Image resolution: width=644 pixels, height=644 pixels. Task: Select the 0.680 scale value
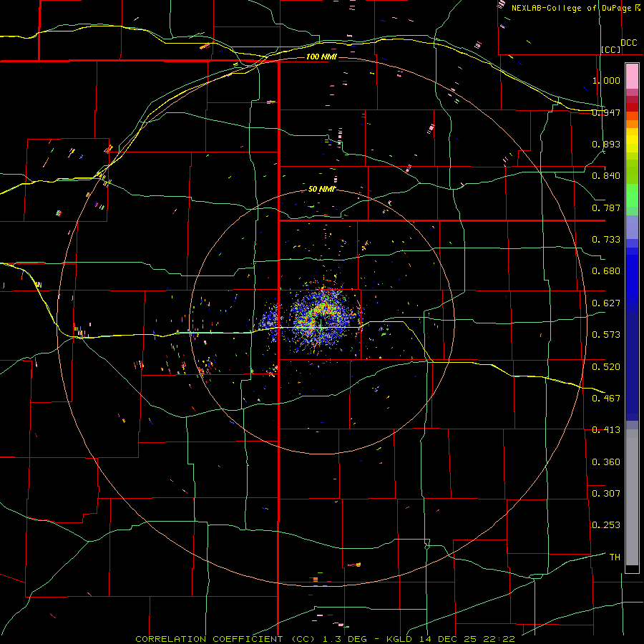(606, 271)
